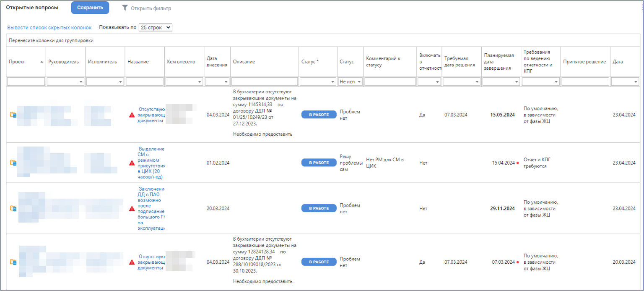Viewport: 644px width, 291px height.
Task: Expand the 'Руководитель' column filter dropdown
Action: click(x=81, y=82)
